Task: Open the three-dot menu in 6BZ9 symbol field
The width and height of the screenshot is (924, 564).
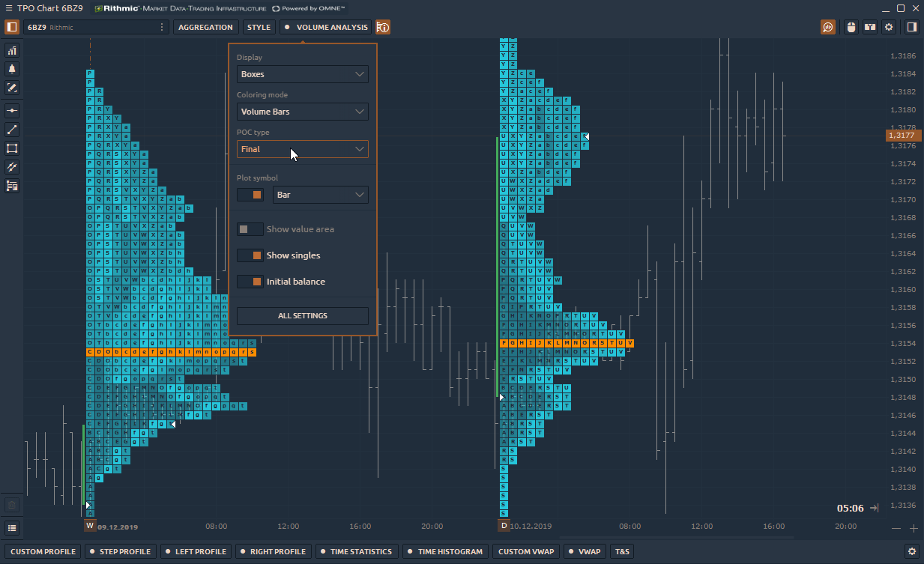Action: point(162,27)
